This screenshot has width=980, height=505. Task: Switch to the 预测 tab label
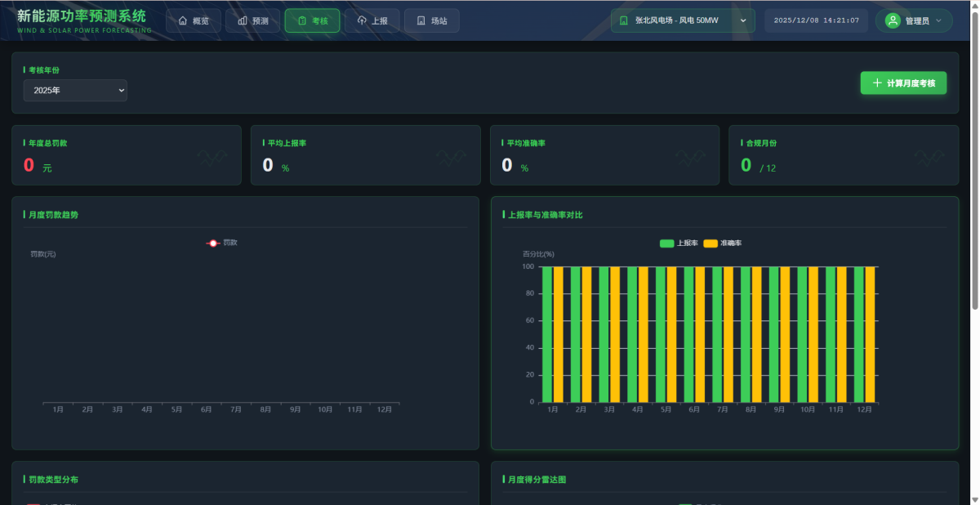pyautogui.click(x=261, y=20)
